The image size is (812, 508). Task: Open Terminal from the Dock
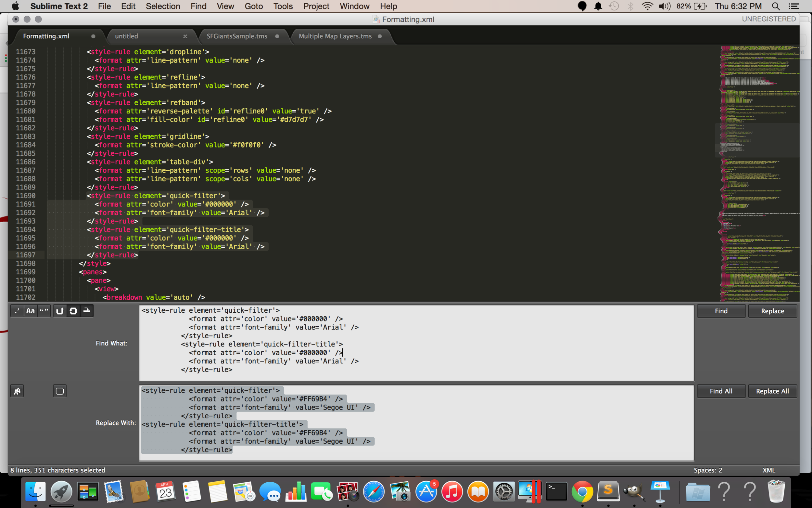pos(556,491)
